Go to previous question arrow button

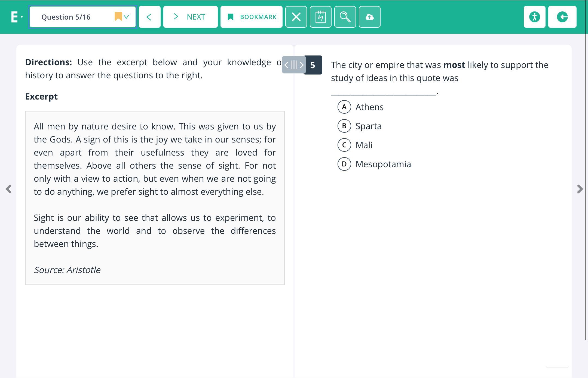tap(149, 17)
